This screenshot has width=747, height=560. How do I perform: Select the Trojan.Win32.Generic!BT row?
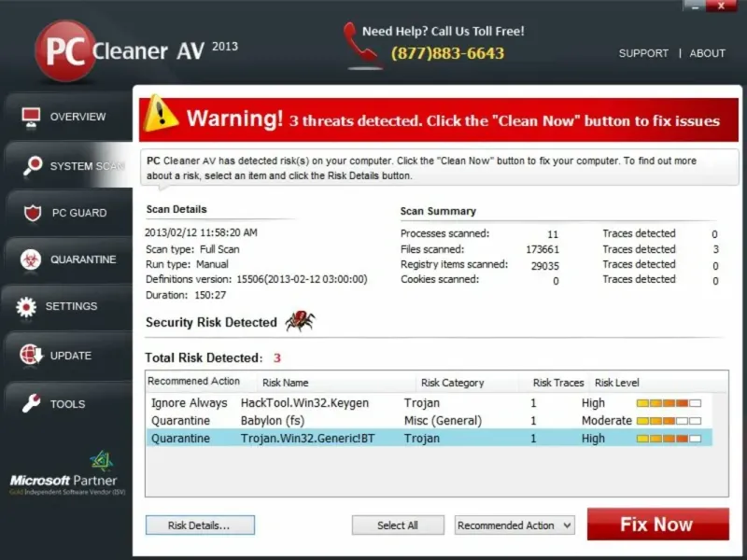[x=430, y=438]
